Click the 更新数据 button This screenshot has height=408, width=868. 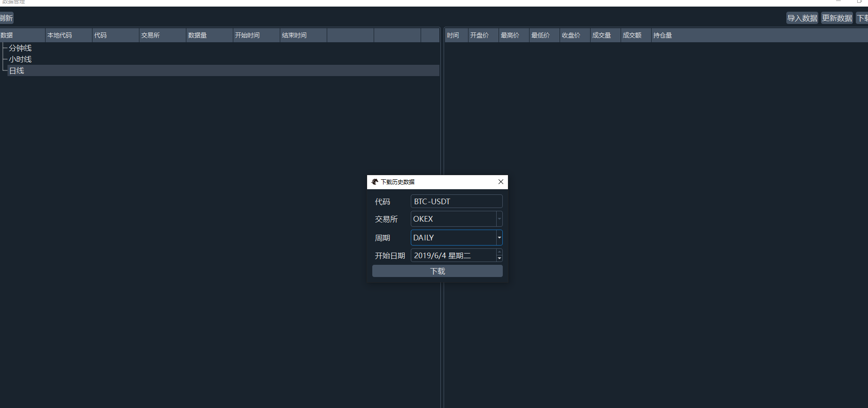[x=837, y=18]
